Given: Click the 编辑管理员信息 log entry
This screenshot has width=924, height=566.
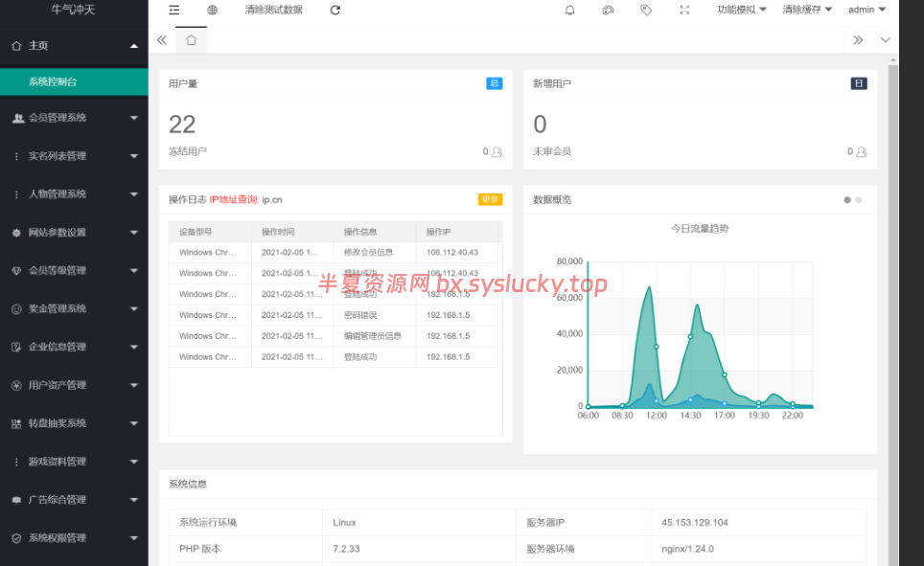Looking at the screenshot, I should (x=373, y=336).
